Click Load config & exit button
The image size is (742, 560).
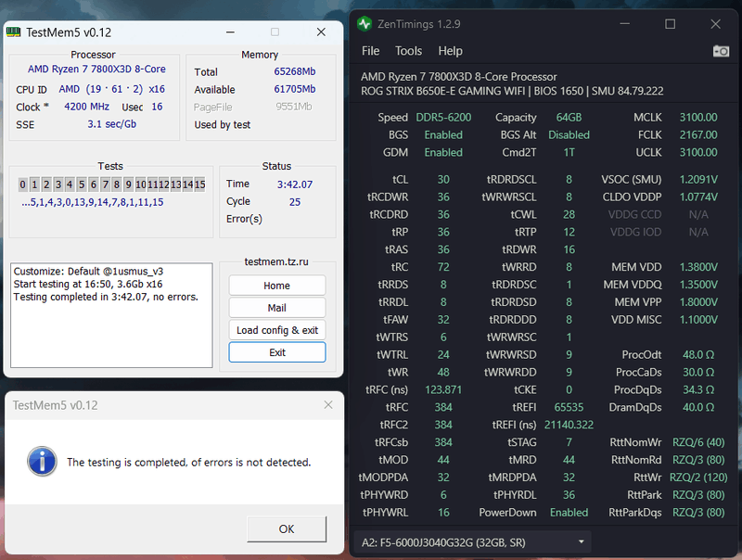tap(276, 330)
